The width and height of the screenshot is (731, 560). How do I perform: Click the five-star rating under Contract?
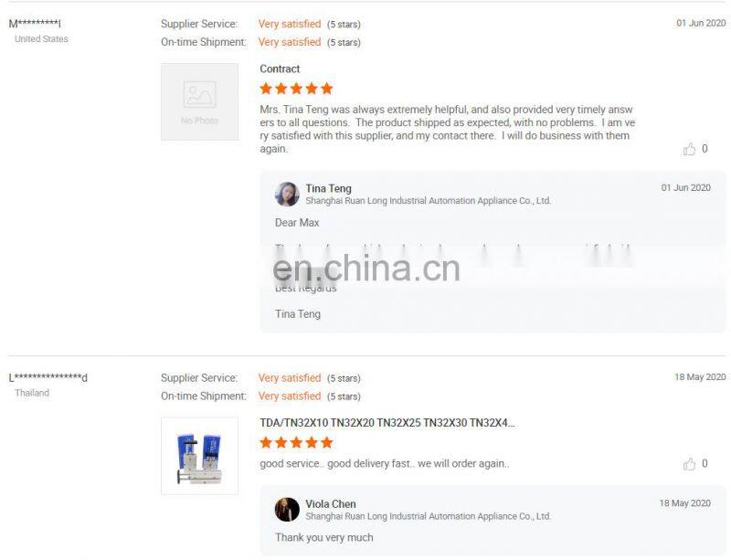(x=296, y=89)
